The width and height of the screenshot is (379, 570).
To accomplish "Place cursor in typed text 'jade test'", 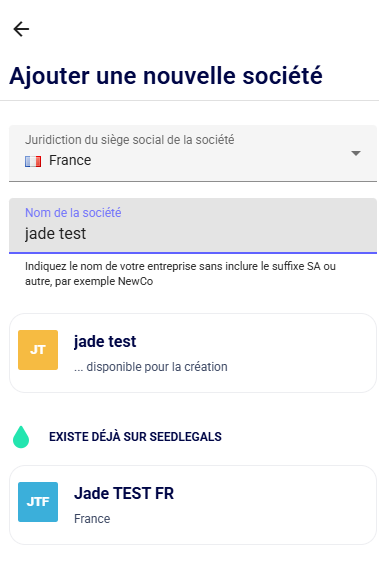I will coord(55,234).
